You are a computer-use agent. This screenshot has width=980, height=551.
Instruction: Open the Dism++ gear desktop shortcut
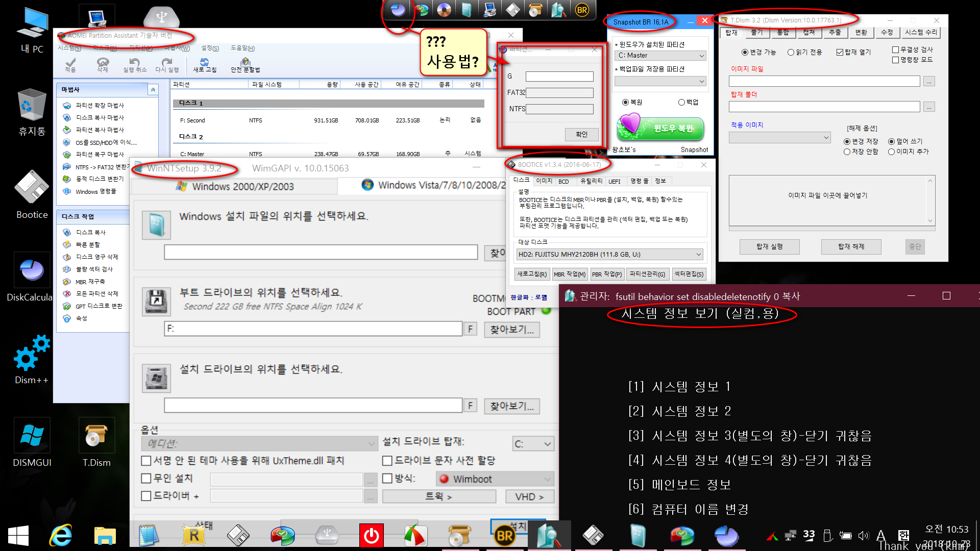[32, 360]
